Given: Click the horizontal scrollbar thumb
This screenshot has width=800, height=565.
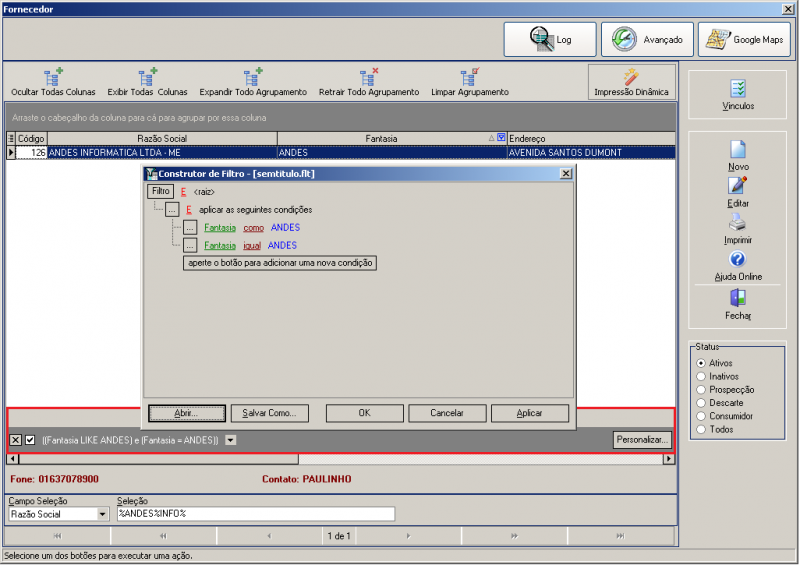Looking at the screenshot, I should pyautogui.click(x=159, y=459).
